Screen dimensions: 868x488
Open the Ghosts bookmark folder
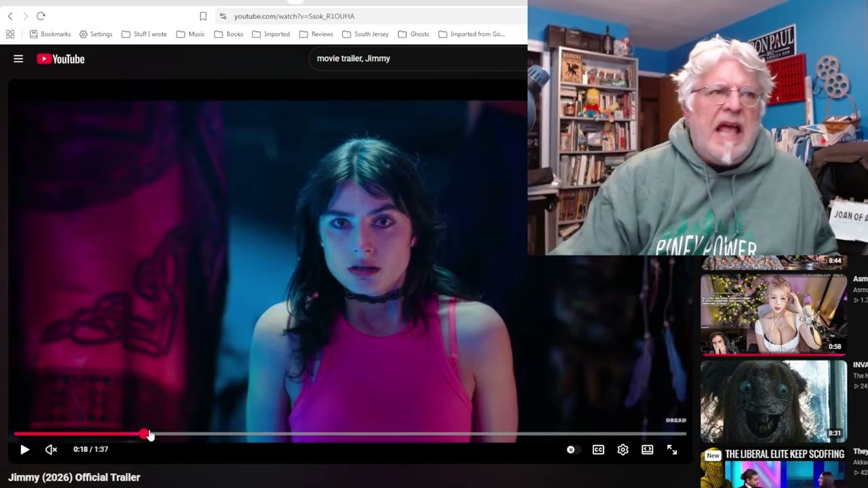point(414,34)
